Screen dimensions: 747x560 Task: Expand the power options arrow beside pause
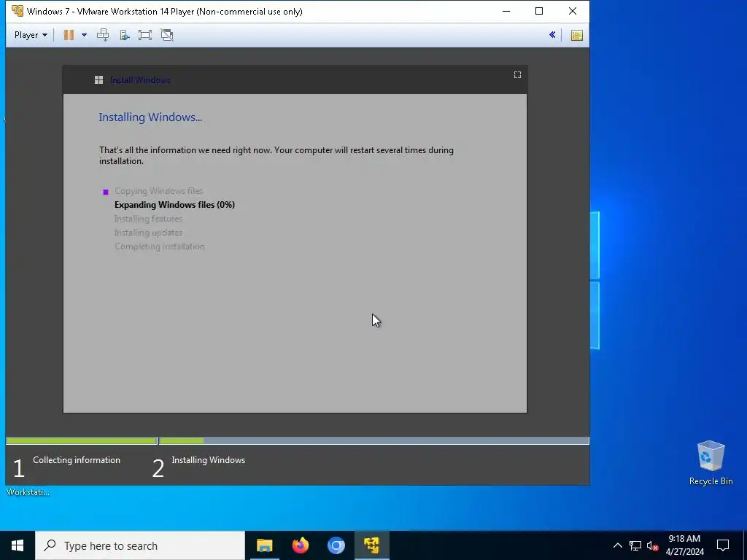(84, 35)
